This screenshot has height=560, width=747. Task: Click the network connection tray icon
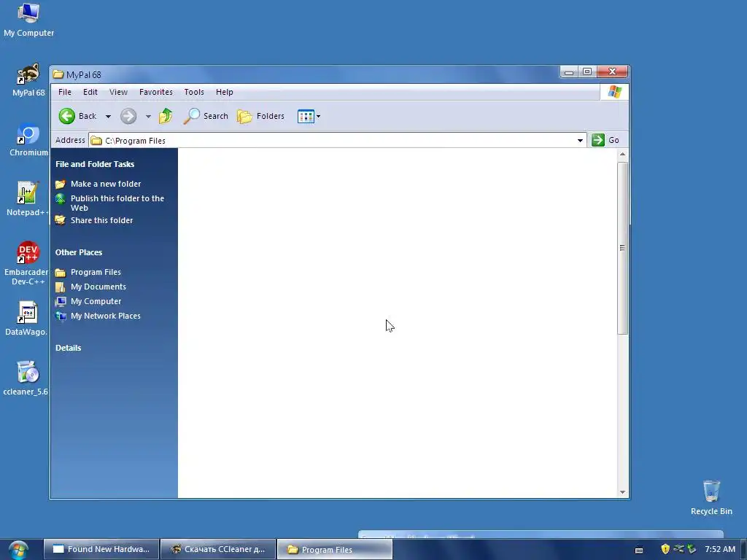pyautogui.click(x=678, y=549)
